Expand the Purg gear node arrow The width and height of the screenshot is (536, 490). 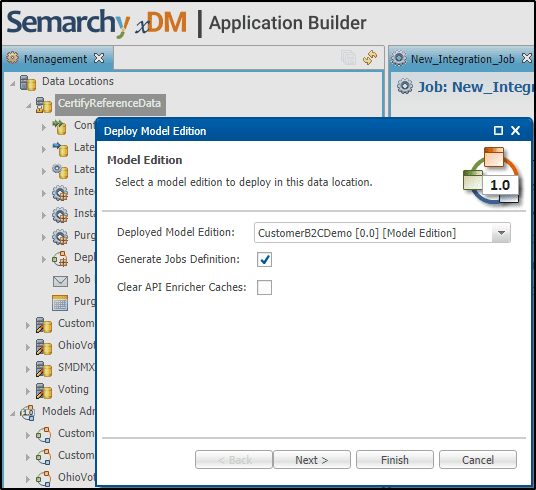pos(43,237)
